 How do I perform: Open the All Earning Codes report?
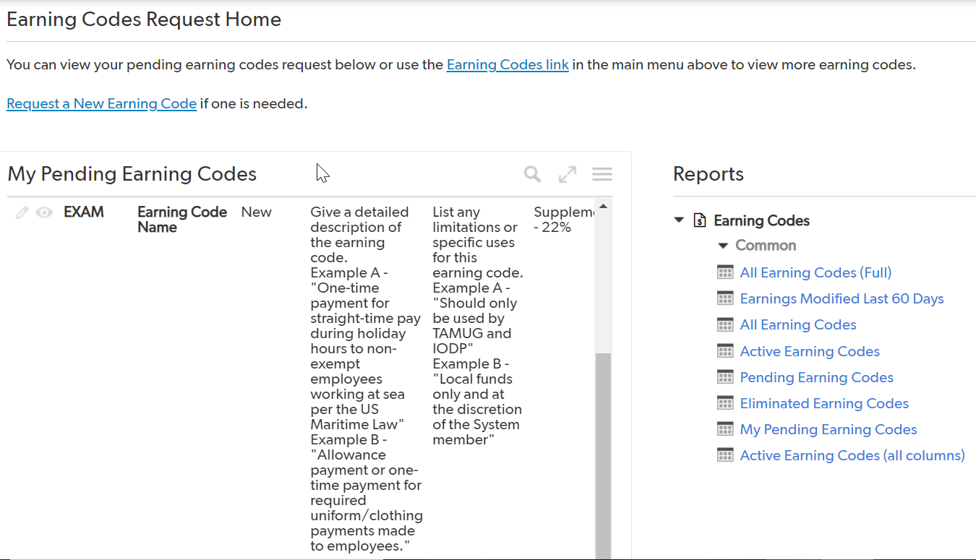pyautogui.click(x=797, y=324)
